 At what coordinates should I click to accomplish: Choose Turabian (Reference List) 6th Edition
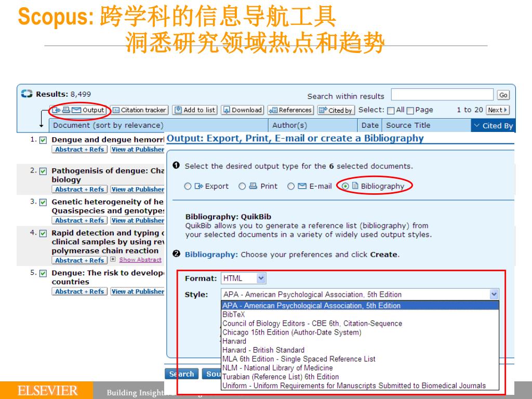(x=360, y=377)
